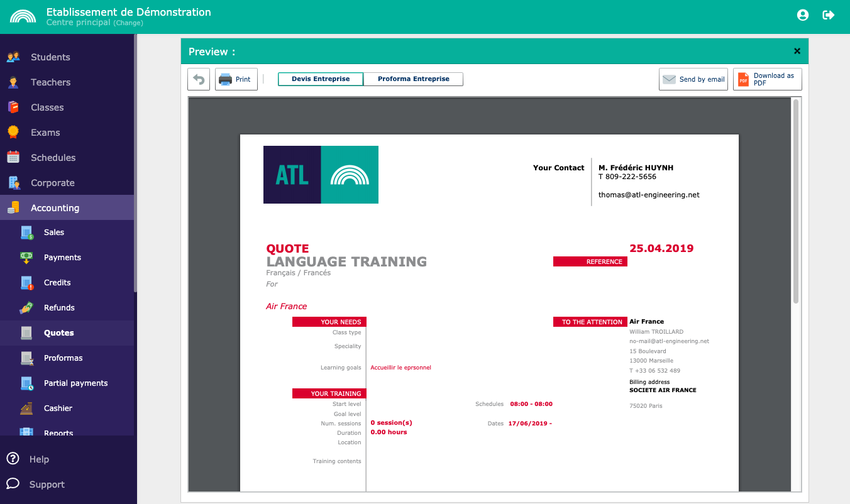Image resolution: width=850 pixels, height=504 pixels.
Task: Collapse the Accounting menu section
Action: (x=67, y=207)
